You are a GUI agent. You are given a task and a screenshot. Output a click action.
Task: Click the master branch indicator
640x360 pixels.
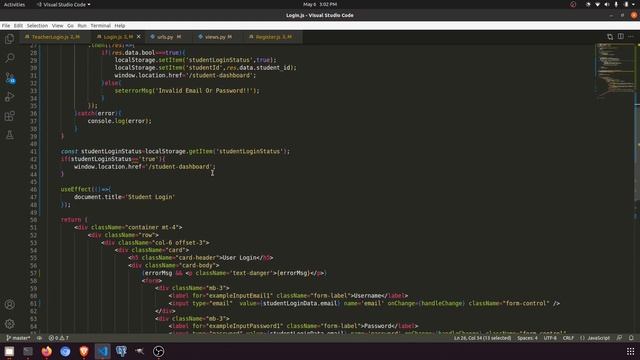pyautogui.click(x=18, y=338)
